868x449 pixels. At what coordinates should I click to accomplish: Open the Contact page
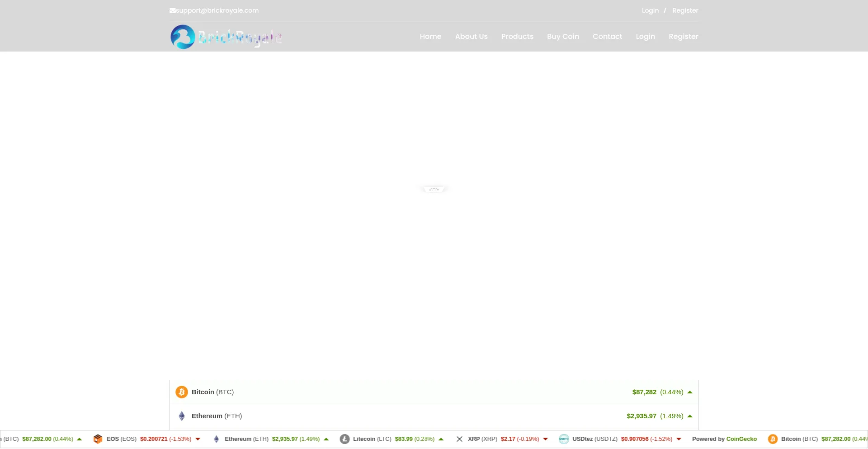(607, 37)
